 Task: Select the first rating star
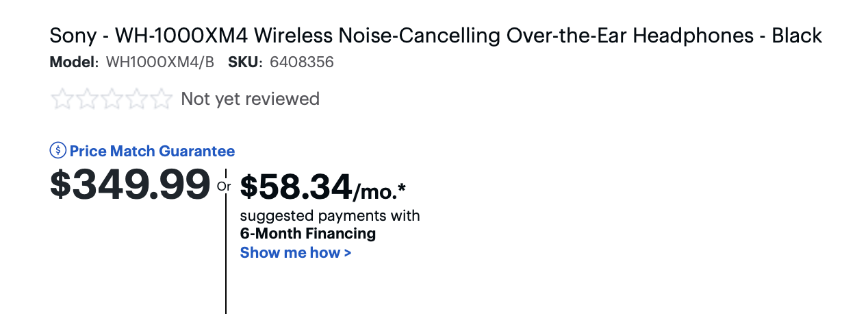62,99
